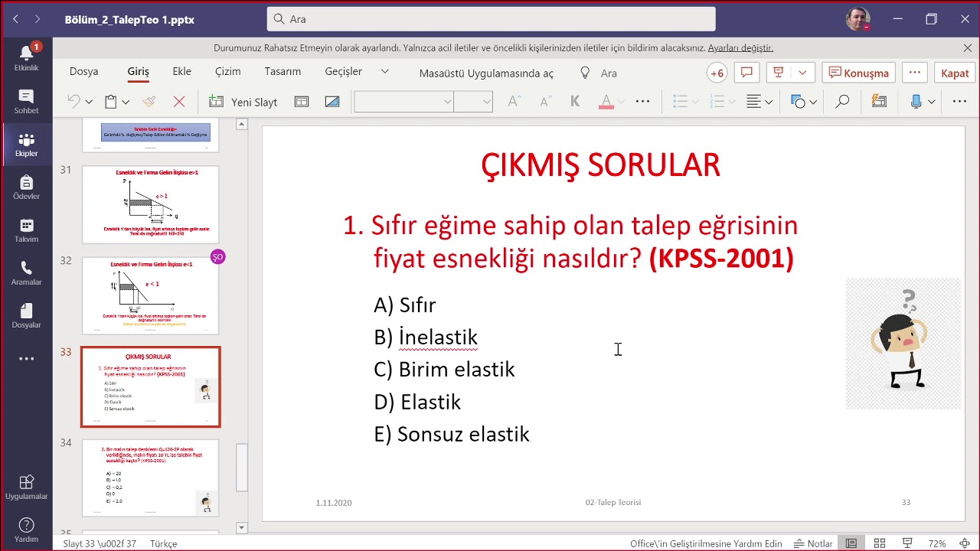This screenshot has height=551, width=980.
Task: Click Yeni Slayt button
Action: (x=243, y=102)
